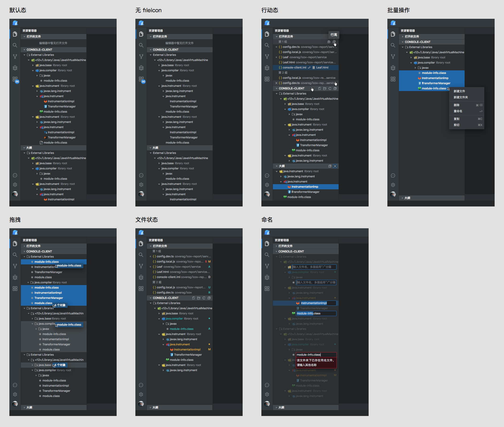Click new file icon in 行动态 CONSOLE-CLIENT header
This screenshot has width=504, height=427.
coord(320,89)
